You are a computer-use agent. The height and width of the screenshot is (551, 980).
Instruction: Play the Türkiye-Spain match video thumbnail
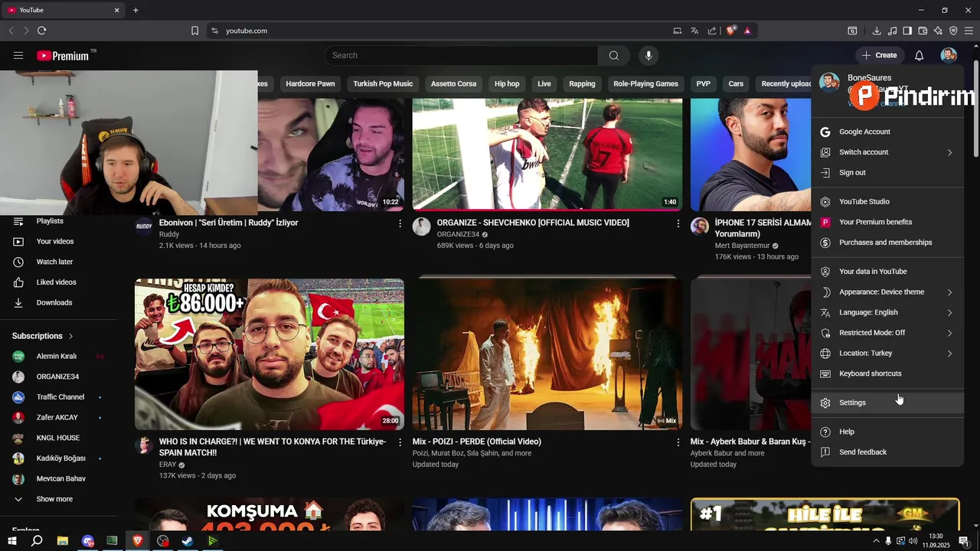pyautogui.click(x=269, y=354)
